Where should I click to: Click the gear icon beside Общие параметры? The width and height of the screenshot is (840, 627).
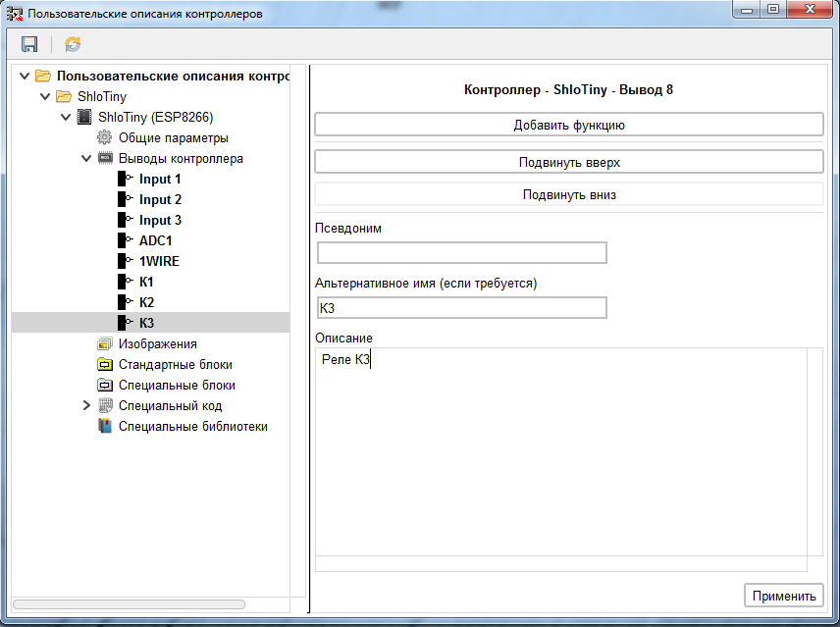(x=104, y=137)
